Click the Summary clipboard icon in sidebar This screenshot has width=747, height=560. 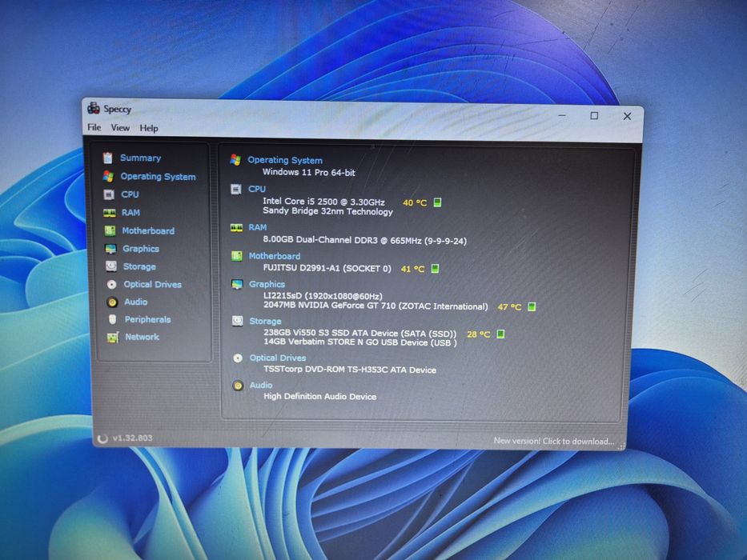(107, 158)
